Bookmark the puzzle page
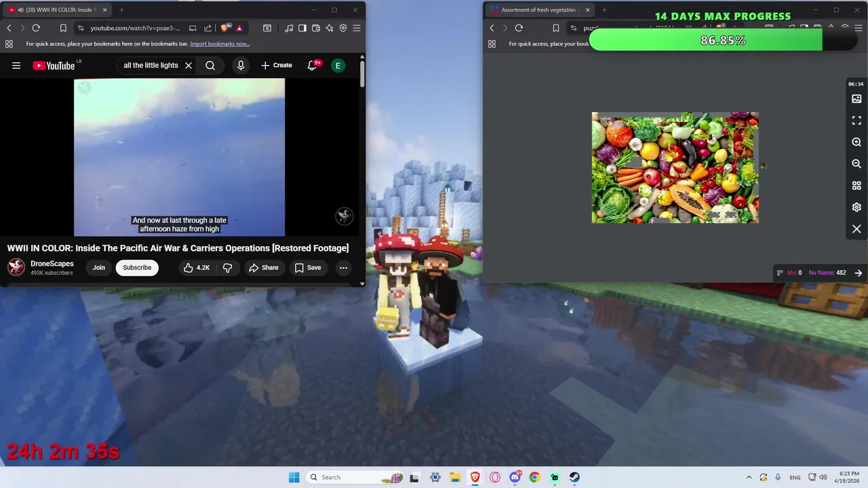The height and width of the screenshot is (488, 868). click(x=556, y=28)
